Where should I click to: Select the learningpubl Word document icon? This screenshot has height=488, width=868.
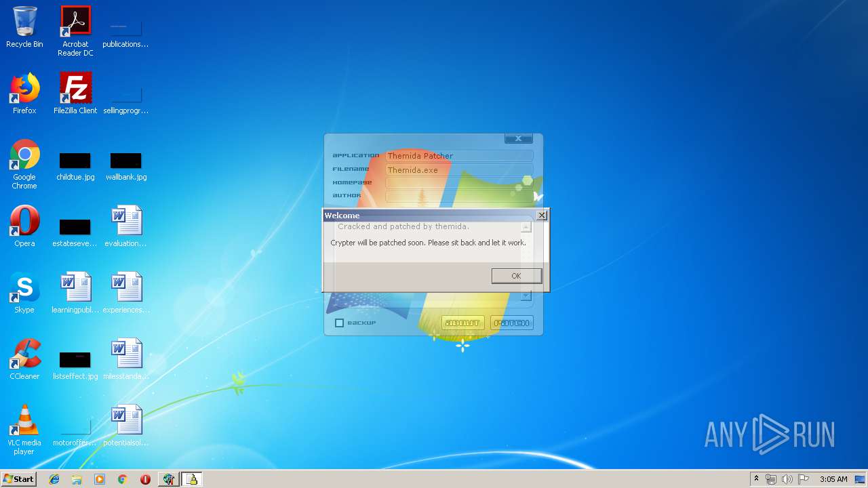click(75, 293)
